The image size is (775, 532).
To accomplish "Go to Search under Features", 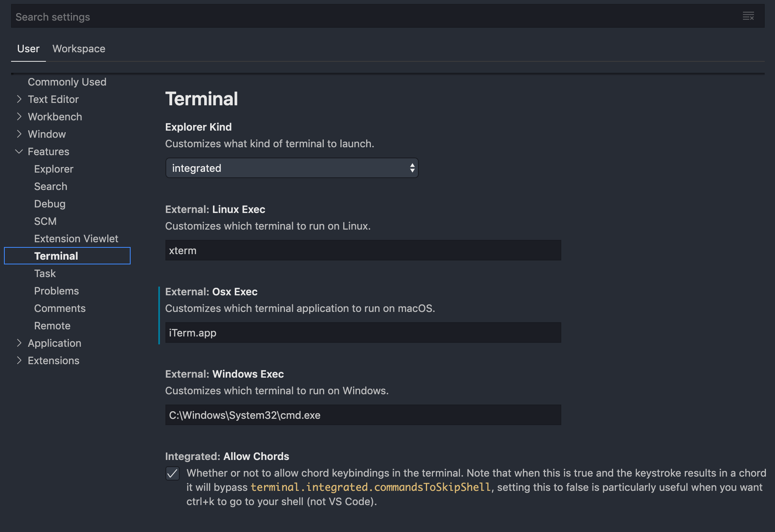I will point(51,186).
